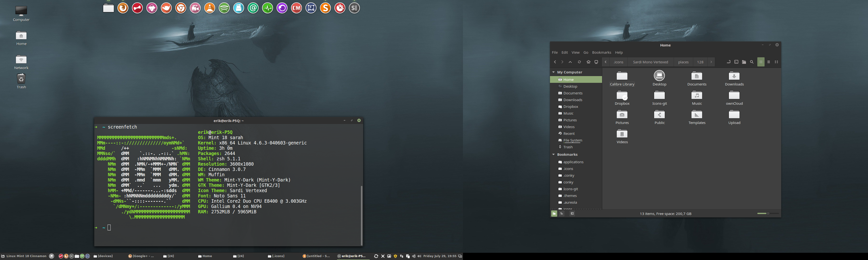Switch file manager to list view

coord(769,62)
